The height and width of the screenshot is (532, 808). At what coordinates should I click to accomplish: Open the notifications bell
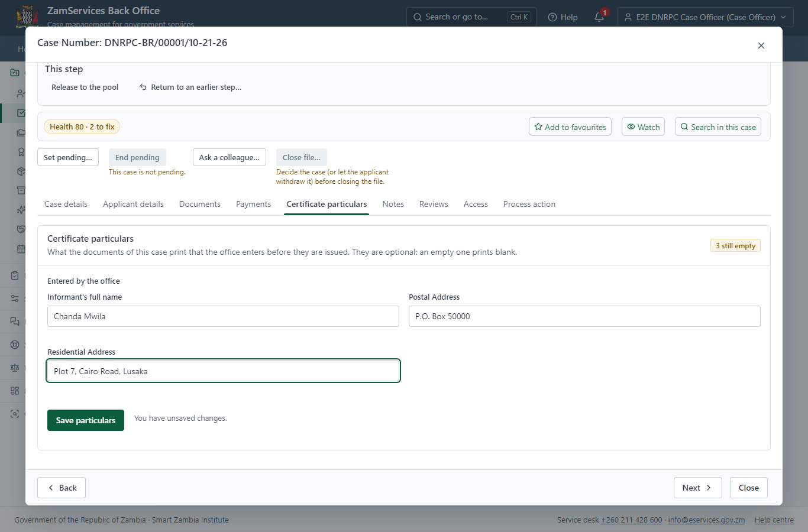[x=599, y=17]
